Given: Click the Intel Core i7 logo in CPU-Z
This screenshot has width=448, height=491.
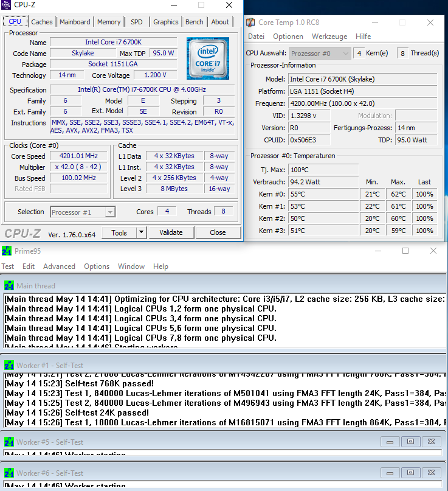Looking at the screenshot, I should click(x=208, y=58).
